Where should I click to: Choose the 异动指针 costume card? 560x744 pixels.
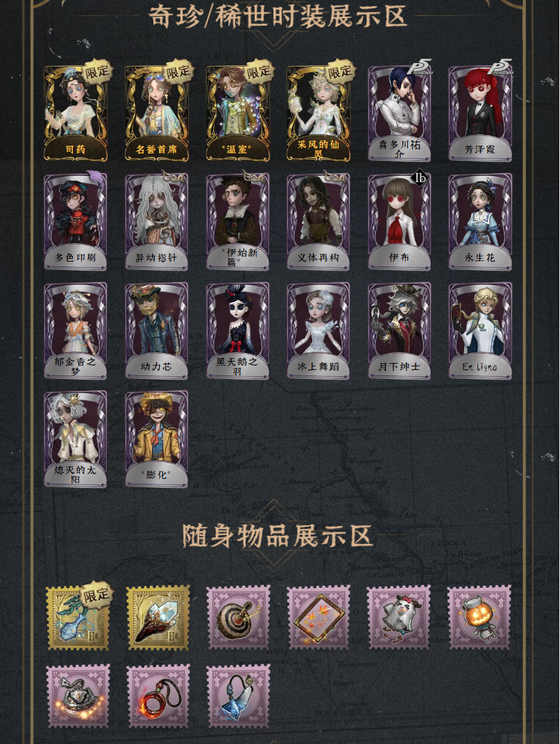point(157,221)
